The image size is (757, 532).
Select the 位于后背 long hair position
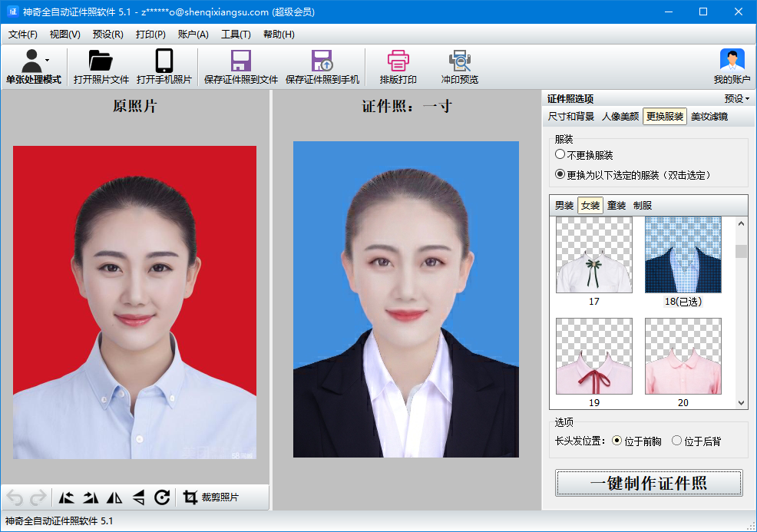click(676, 441)
